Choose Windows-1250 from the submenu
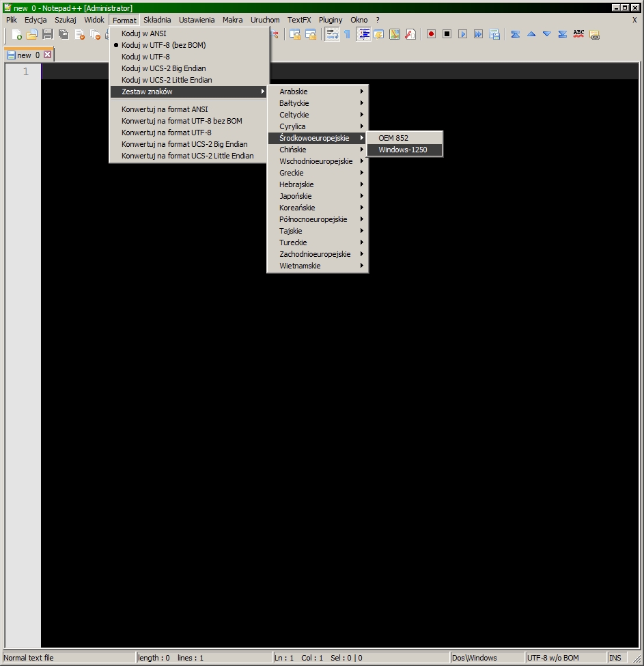 (x=404, y=150)
